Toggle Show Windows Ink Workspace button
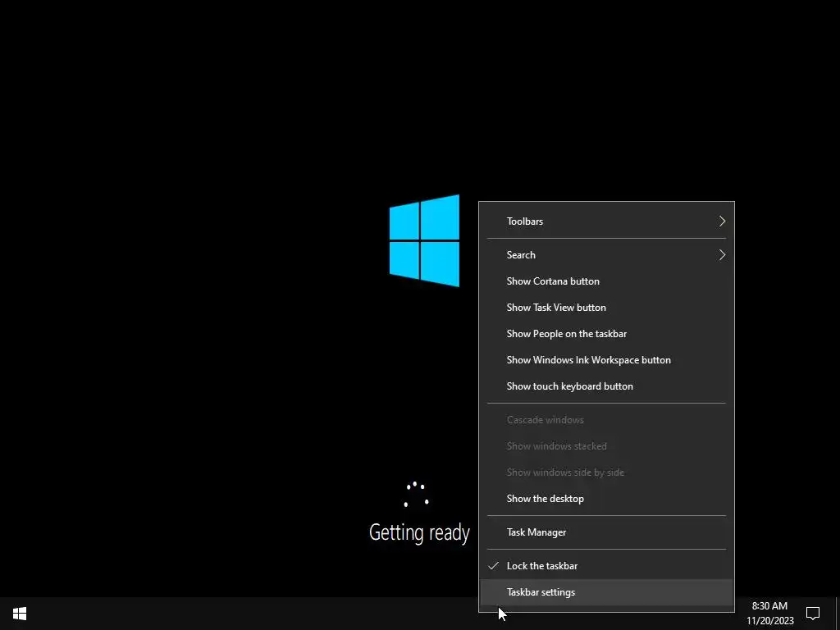Screen dimensions: 840x630 point(606,360)
